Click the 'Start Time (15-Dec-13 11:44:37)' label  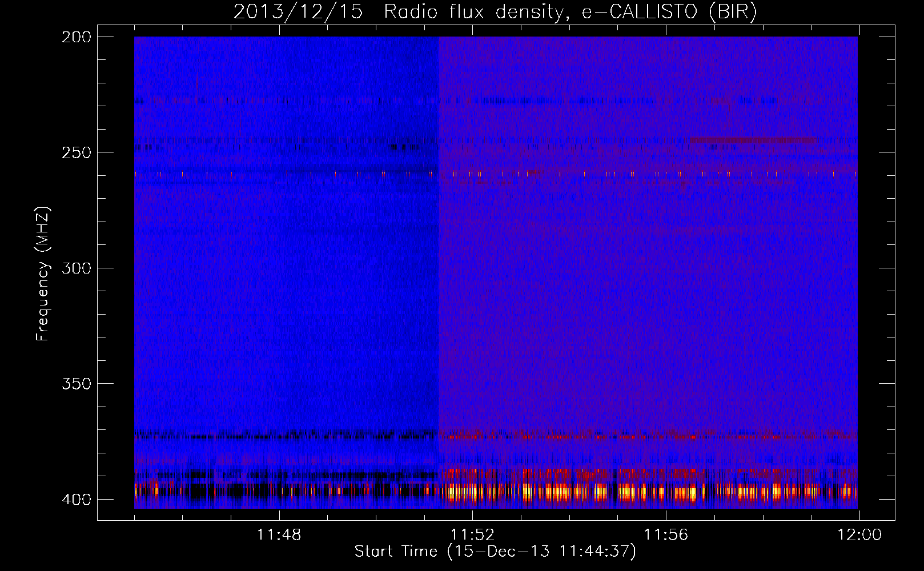tap(495, 552)
